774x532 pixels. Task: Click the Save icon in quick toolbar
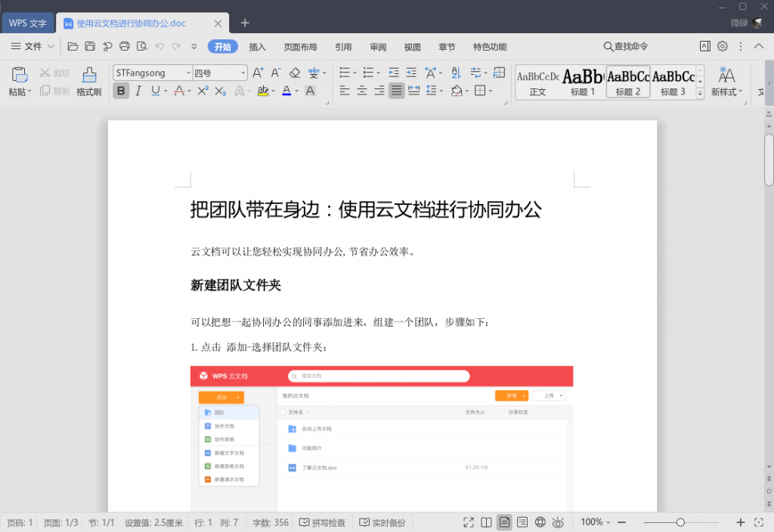coord(90,46)
